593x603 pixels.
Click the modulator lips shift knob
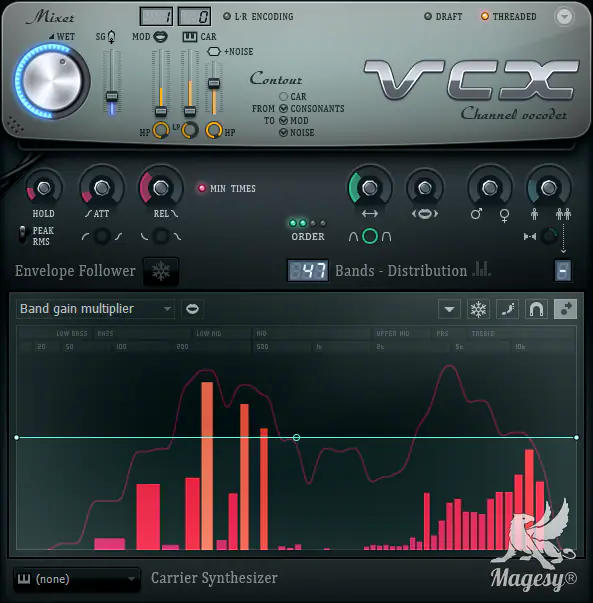425,188
